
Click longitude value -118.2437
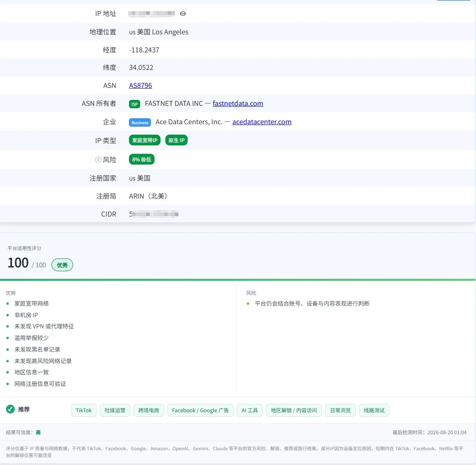[x=144, y=50]
